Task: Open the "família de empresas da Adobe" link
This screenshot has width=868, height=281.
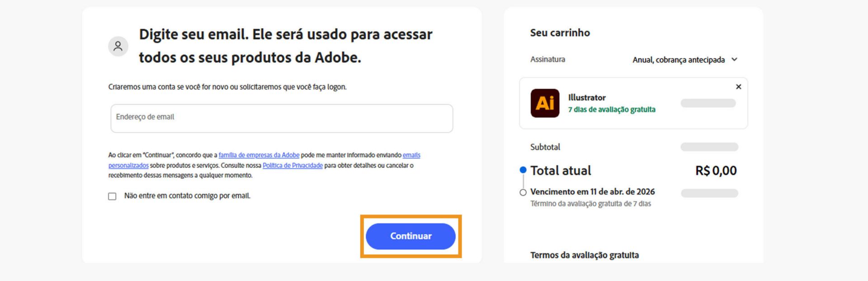Action: click(x=259, y=155)
